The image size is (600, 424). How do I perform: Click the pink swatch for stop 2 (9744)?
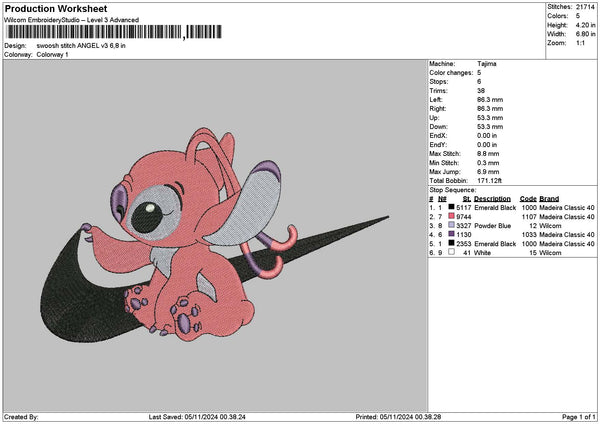click(451, 216)
